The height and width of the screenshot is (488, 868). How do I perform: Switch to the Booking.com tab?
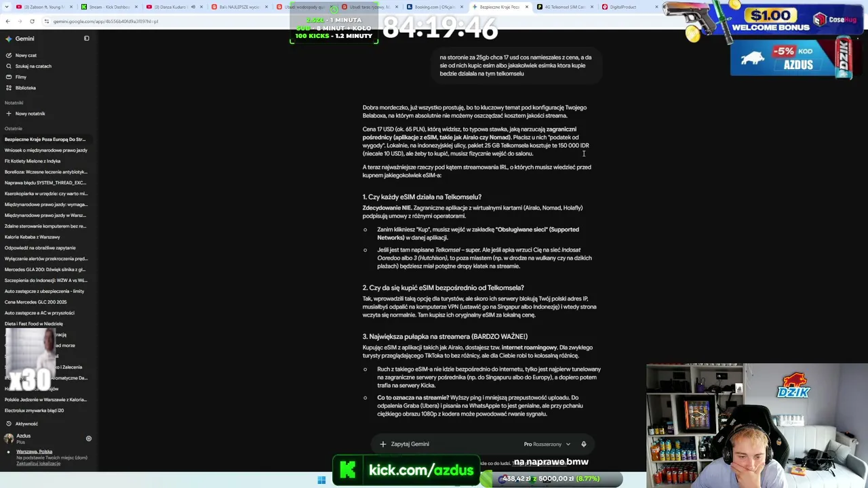(x=434, y=7)
